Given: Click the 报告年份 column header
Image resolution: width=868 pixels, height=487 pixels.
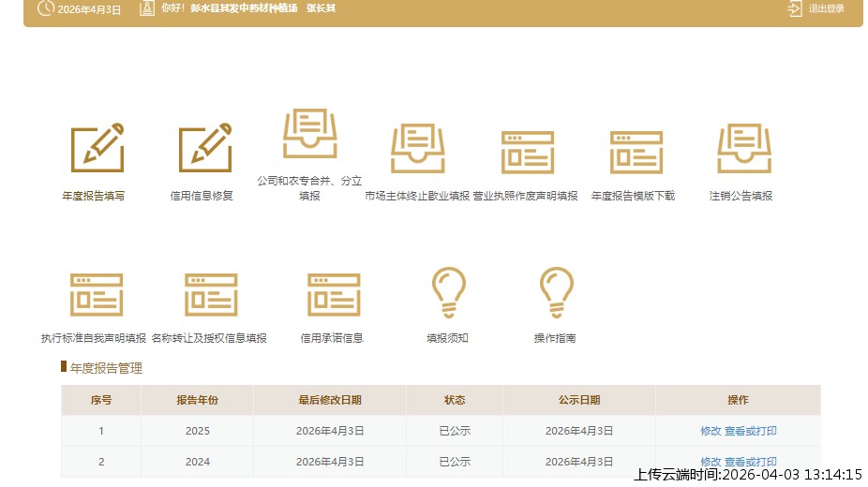Looking at the screenshot, I should [197, 400].
